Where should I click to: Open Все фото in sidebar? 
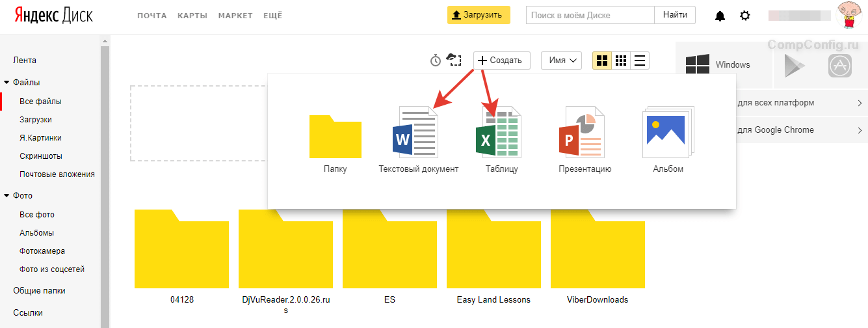(x=37, y=215)
